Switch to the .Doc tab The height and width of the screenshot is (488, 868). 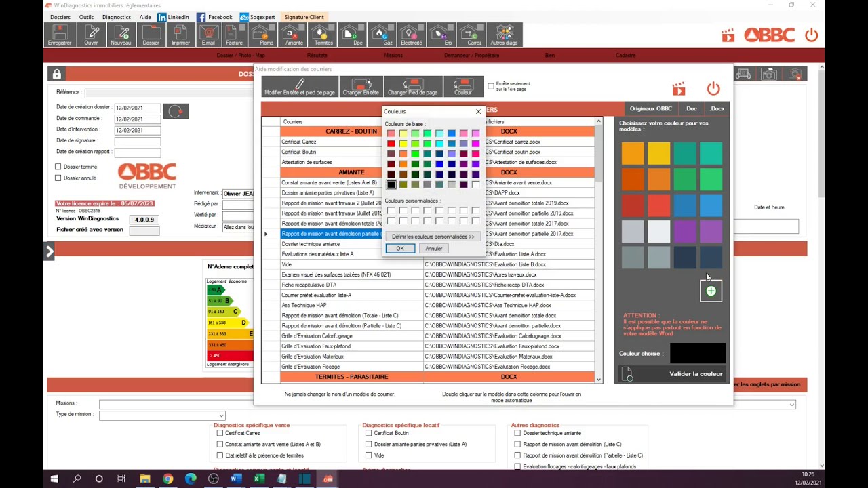pyautogui.click(x=690, y=108)
